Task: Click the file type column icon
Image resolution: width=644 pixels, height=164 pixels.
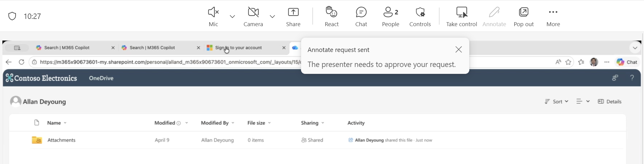Action: tap(37, 123)
